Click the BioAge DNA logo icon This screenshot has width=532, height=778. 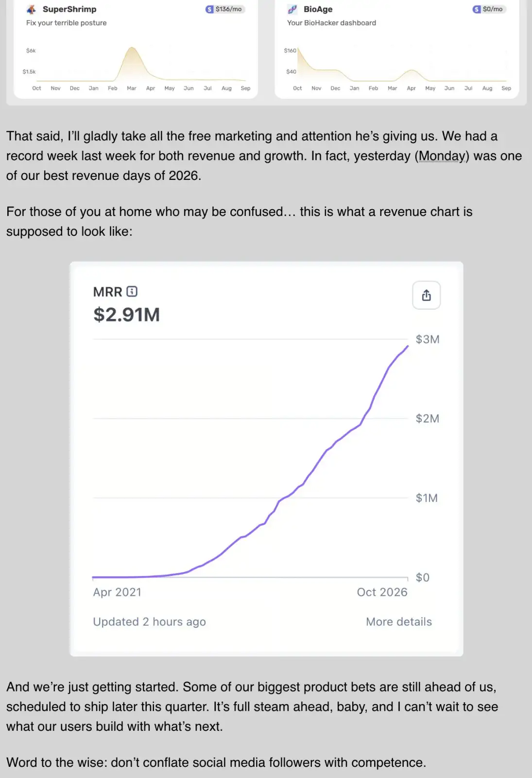pos(292,9)
